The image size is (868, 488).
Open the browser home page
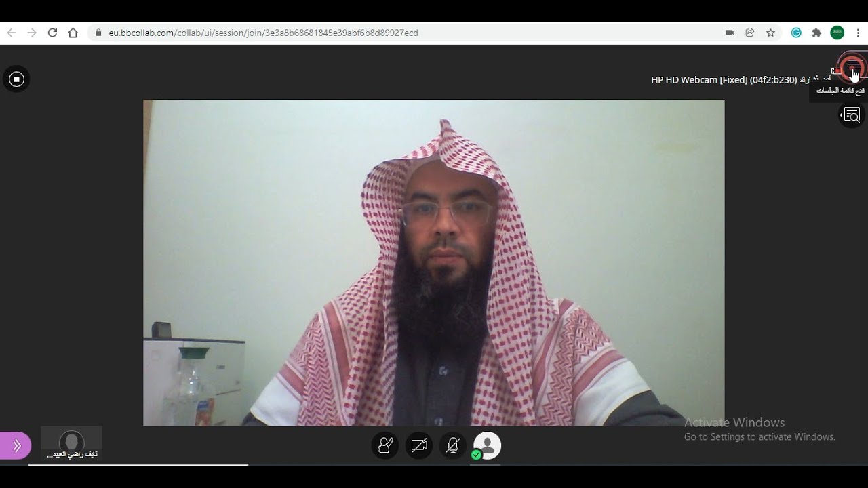click(73, 33)
